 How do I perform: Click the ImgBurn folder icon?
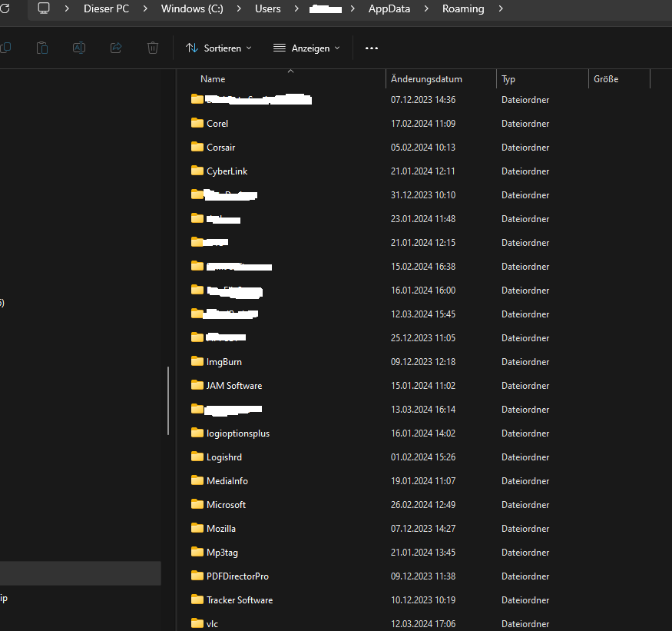(x=197, y=361)
